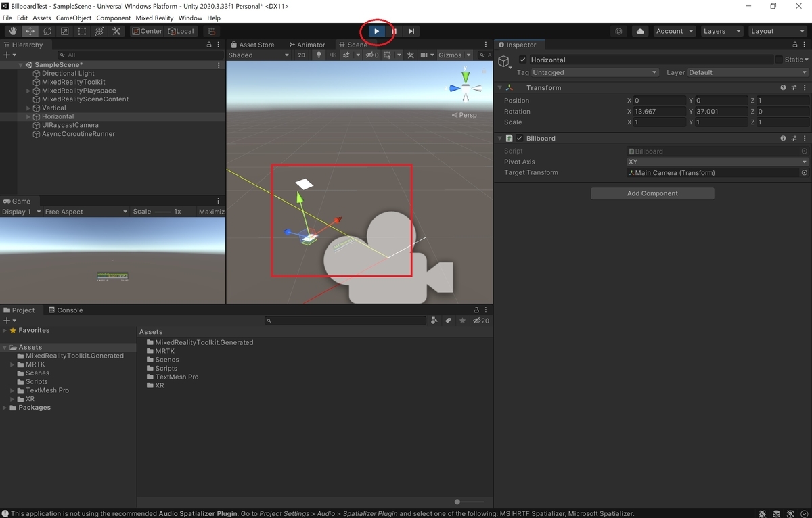Open the Mixed Reality menu
The image size is (812, 518).
coord(154,18)
